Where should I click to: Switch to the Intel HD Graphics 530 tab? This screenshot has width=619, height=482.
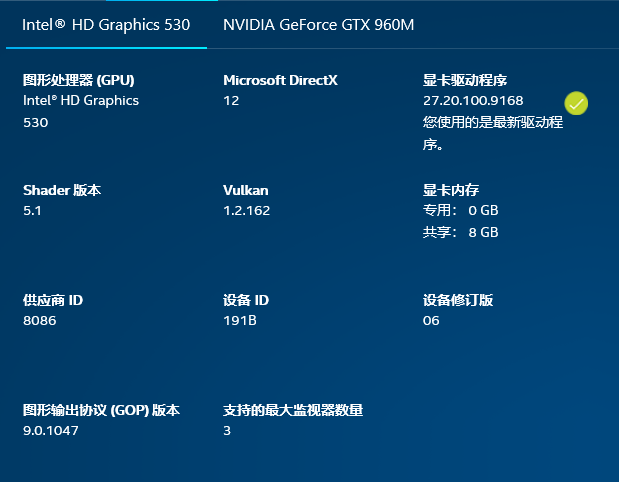pyautogui.click(x=106, y=24)
